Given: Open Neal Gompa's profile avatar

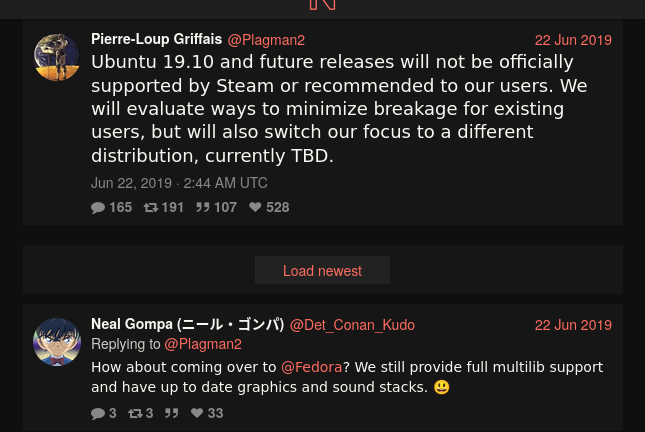Looking at the screenshot, I should point(57,342).
